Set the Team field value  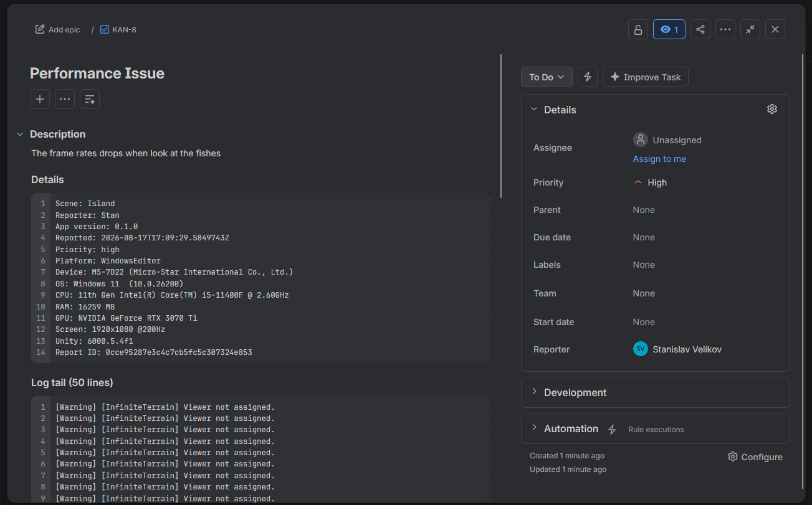(644, 293)
